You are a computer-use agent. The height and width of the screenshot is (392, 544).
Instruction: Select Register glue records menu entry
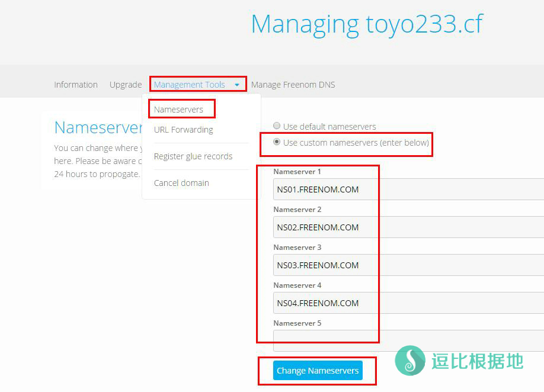click(x=193, y=156)
